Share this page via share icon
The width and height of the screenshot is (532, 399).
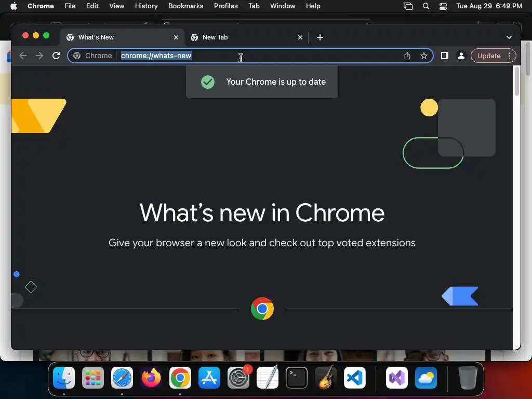click(x=407, y=56)
